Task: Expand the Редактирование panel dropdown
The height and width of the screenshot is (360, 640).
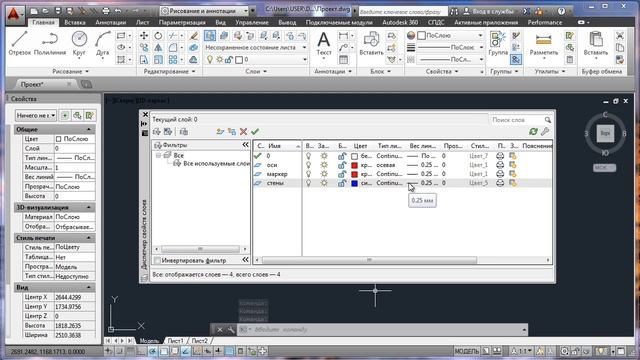Action: click(x=169, y=71)
